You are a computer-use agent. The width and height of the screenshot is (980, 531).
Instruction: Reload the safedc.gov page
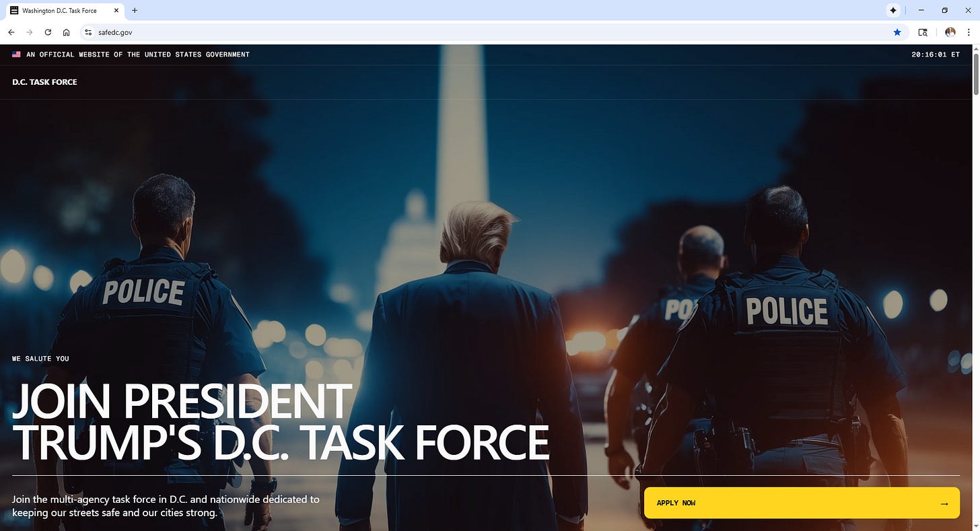tap(48, 32)
